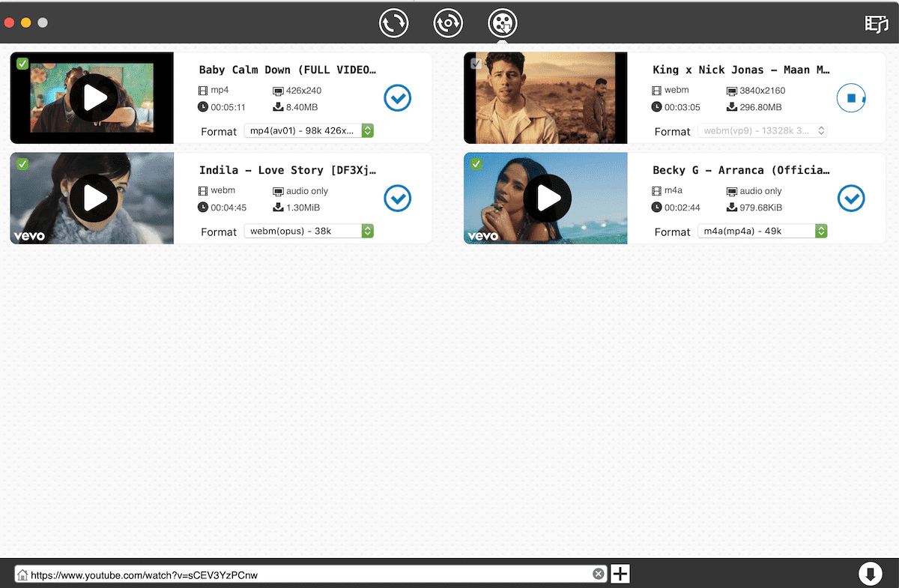Open the film reel download tab icon
This screenshot has height=588, width=899.
pos(502,23)
